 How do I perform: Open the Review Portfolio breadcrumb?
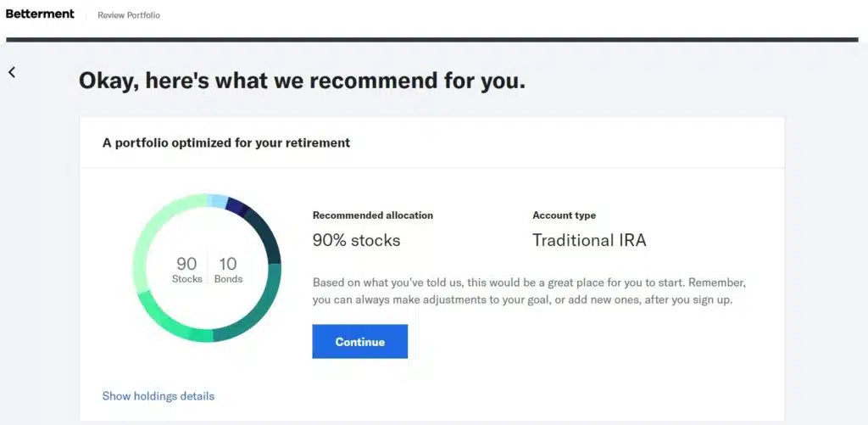click(129, 15)
